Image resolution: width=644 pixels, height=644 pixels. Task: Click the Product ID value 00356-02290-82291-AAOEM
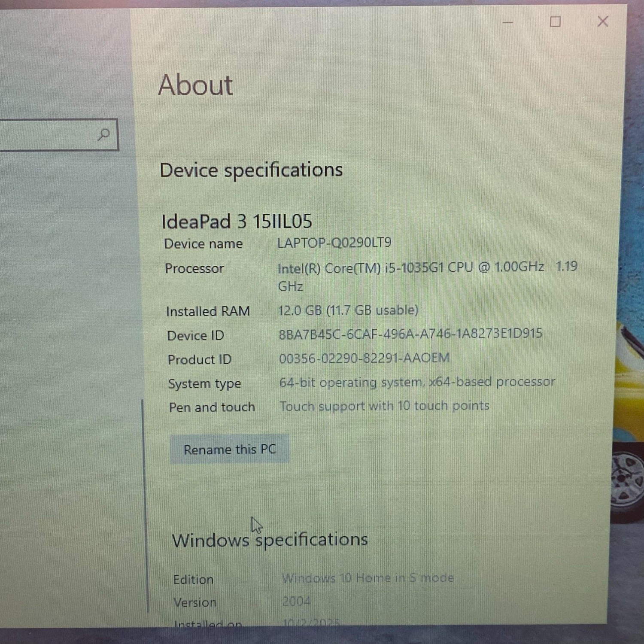click(364, 358)
